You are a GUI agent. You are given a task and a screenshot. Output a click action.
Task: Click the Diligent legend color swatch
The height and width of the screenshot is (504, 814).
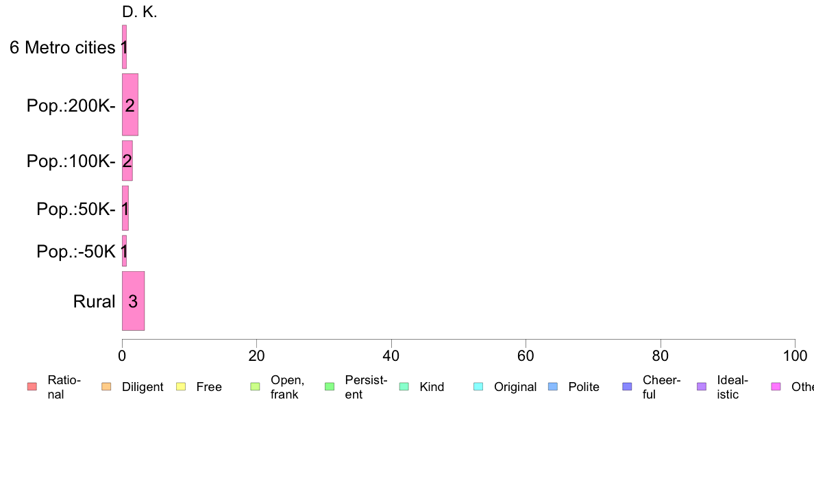point(106,387)
